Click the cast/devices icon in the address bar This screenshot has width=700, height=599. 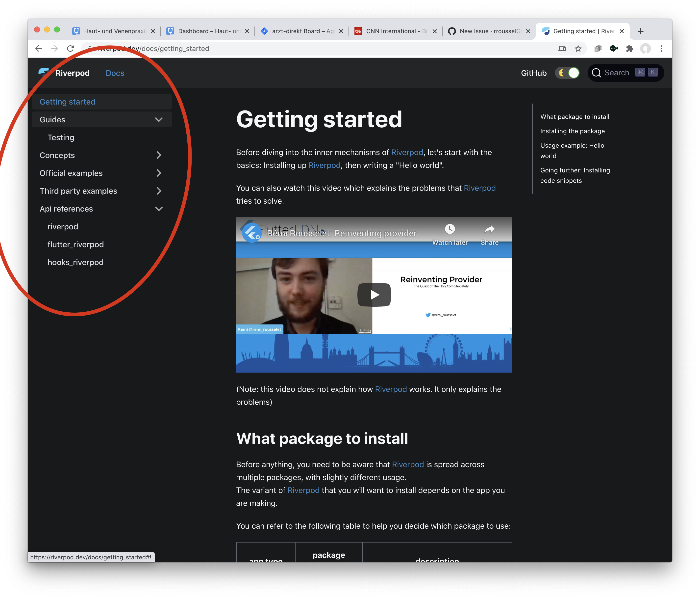click(562, 48)
